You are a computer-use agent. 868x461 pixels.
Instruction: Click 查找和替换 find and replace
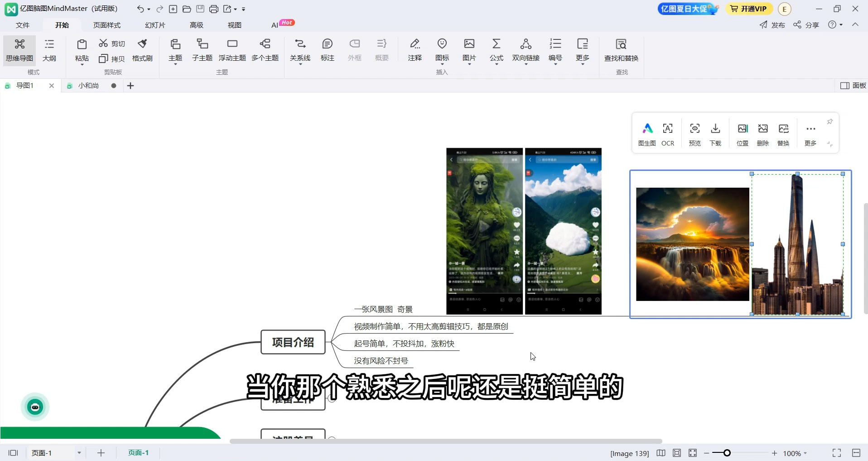(621, 50)
